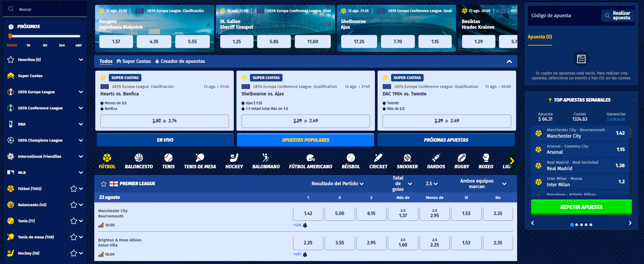Open Super Cuotas in the sidebar
Screen dimensions: 644x264
pyautogui.click(x=30, y=76)
